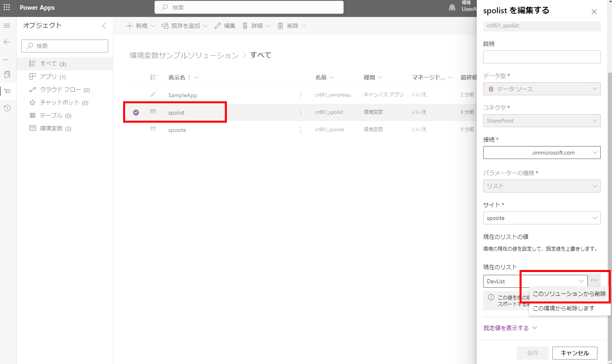Open the 新規 plus icon
This screenshot has height=364, width=612.
pos(129,25)
